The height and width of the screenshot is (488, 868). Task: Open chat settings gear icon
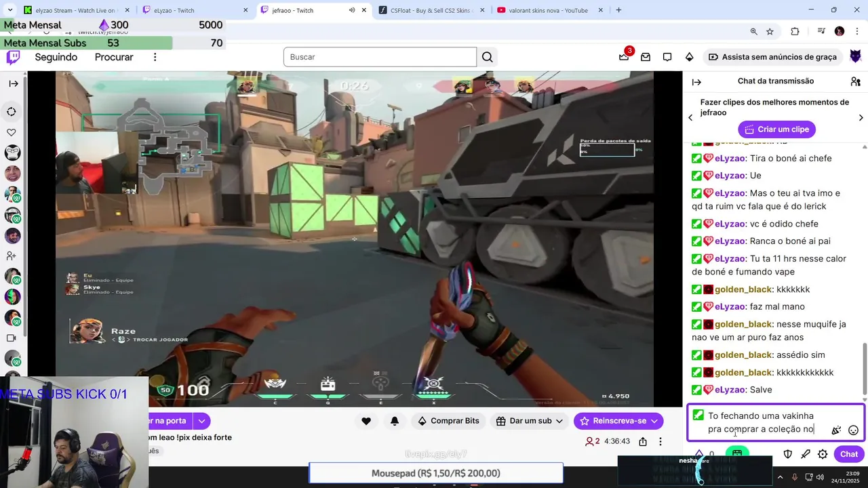(823, 454)
